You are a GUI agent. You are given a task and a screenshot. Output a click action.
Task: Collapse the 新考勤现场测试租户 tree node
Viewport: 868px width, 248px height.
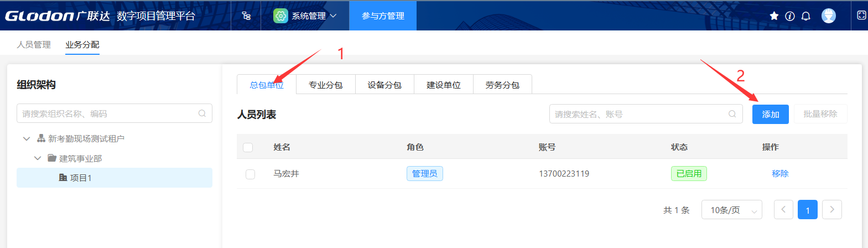pos(27,138)
